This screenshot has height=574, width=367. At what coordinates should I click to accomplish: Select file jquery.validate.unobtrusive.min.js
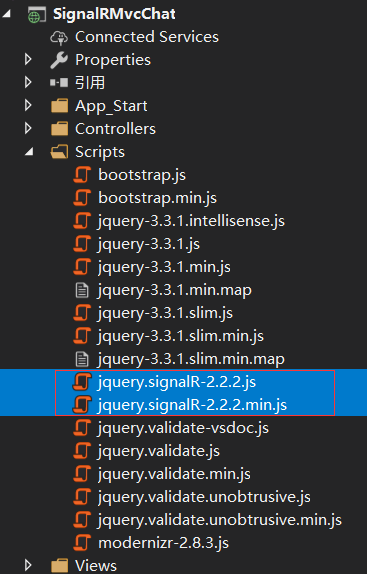[220, 521]
